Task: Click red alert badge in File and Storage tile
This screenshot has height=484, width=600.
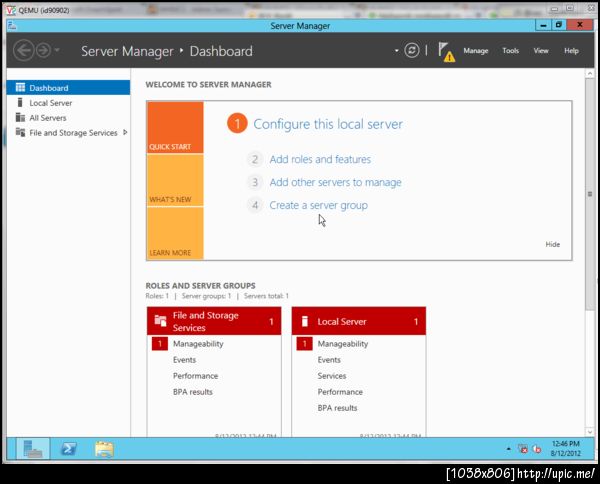Action: click(160, 344)
